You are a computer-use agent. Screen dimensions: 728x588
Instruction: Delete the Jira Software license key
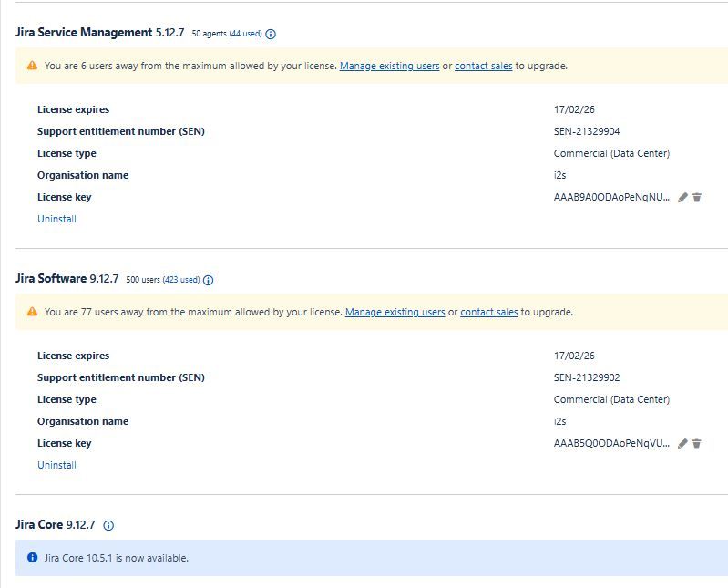(697, 444)
